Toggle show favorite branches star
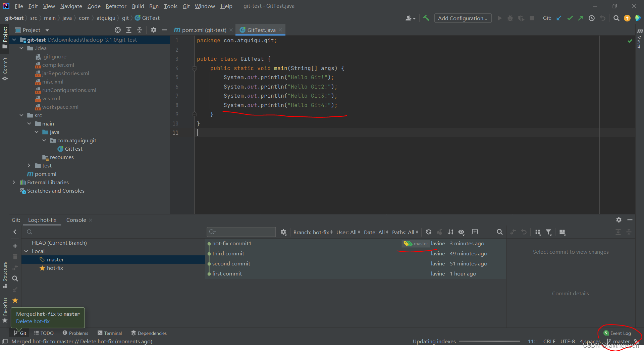 pos(15,300)
